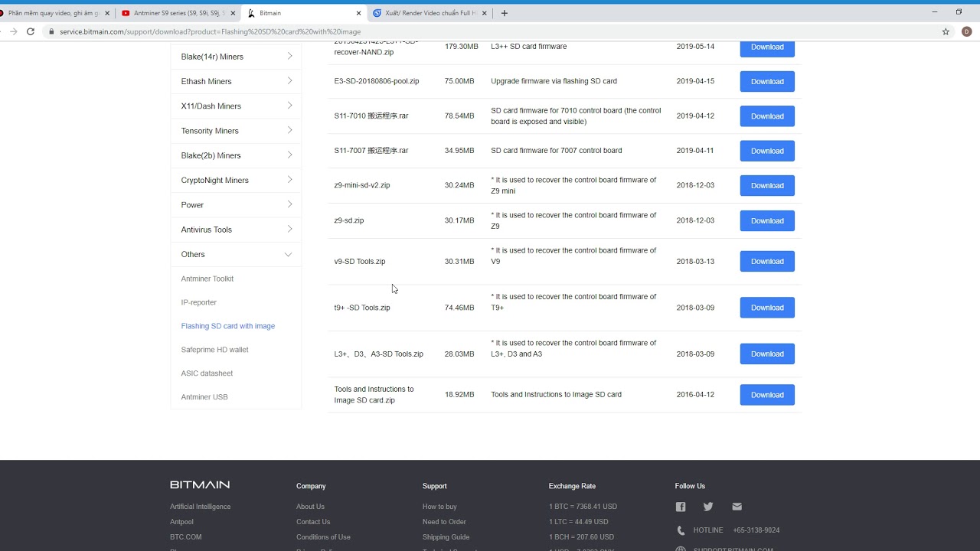Close the Bitmain tab
Screen dimensions: 980x551
click(358, 13)
